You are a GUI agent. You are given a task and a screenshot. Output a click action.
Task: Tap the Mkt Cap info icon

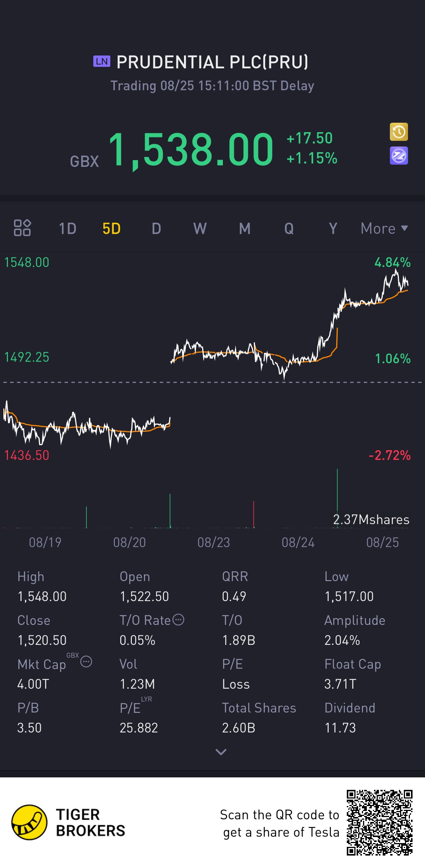point(86,661)
